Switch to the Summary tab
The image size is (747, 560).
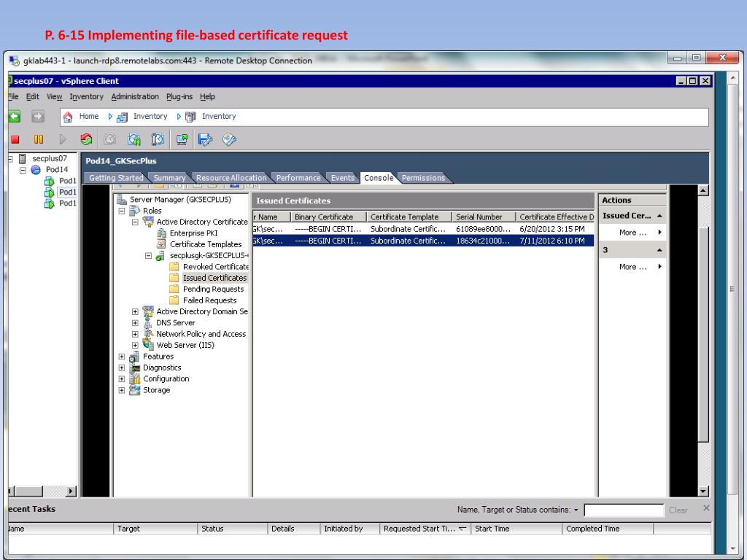169,178
